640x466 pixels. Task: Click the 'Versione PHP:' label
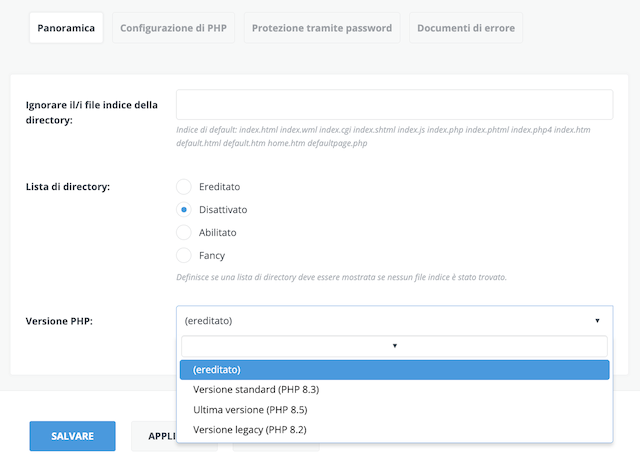(59, 321)
